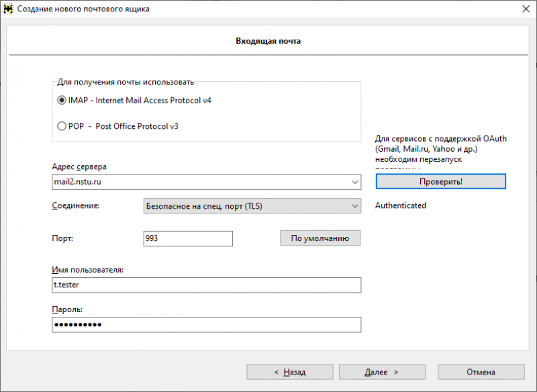The width and height of the screenshot is (537, 392).
Task: Click the Для получения почты использовать caption
Action: click(x=126, y=82)
